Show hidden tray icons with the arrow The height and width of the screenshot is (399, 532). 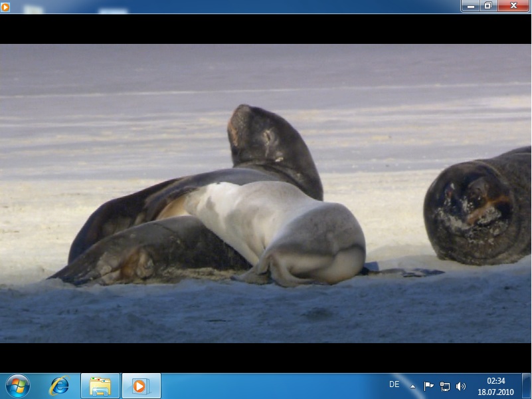[412, 386]
